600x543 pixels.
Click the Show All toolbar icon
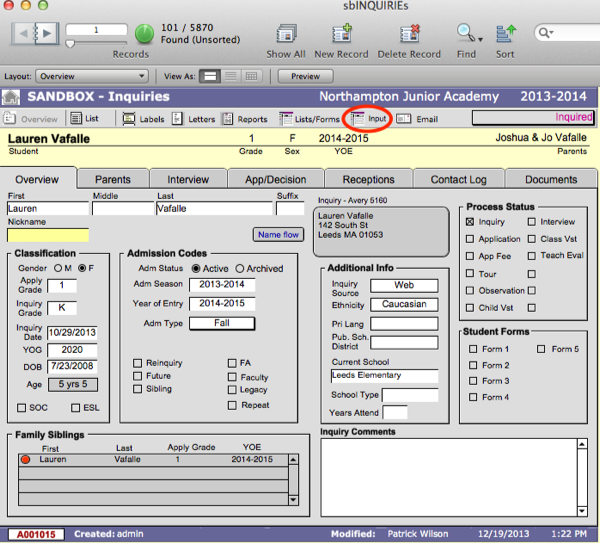[285, 35]
